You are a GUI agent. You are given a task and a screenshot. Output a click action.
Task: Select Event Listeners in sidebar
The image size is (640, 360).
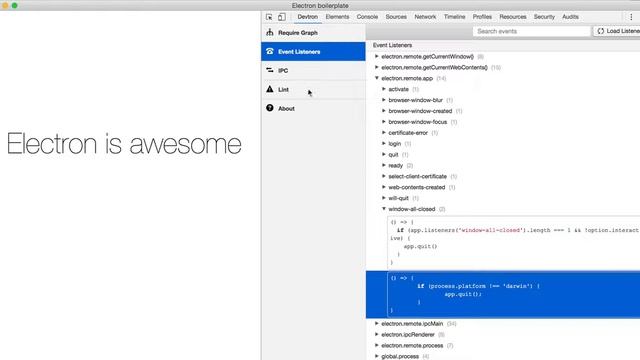click(313, 51)
